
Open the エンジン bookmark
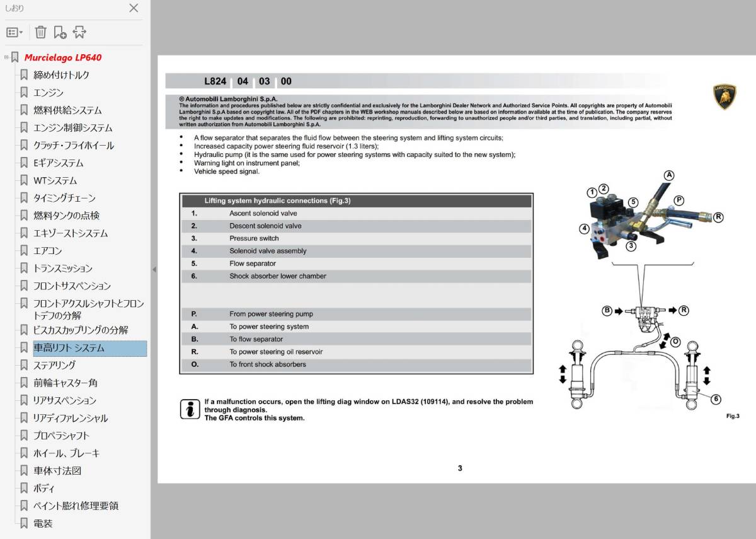pos(49,93)
